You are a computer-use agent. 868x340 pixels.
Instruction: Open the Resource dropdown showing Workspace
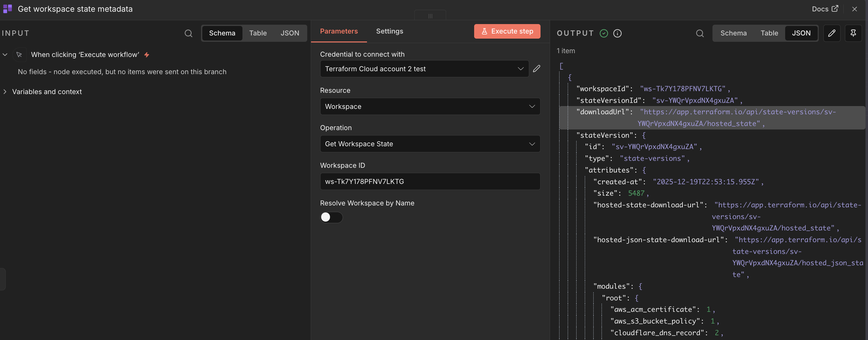(x=430, y=106)
